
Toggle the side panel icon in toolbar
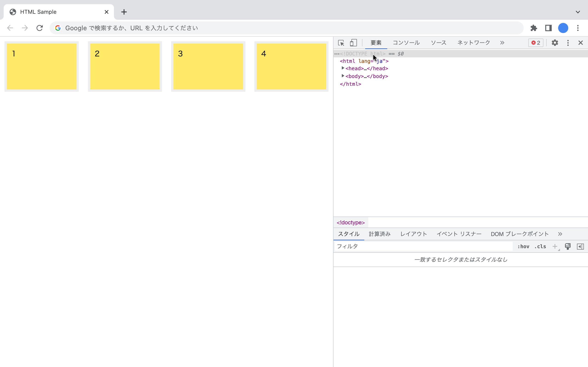[x=548, y=28]
